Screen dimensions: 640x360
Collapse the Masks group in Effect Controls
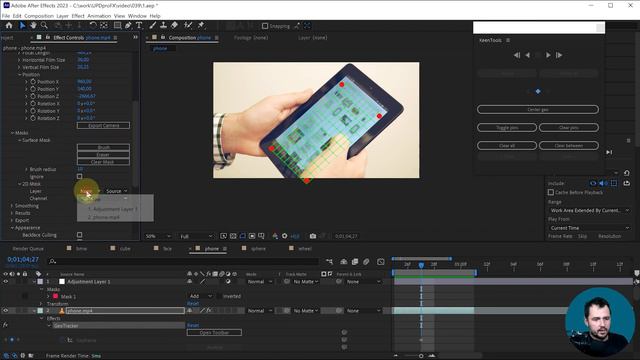click(12, 133)
